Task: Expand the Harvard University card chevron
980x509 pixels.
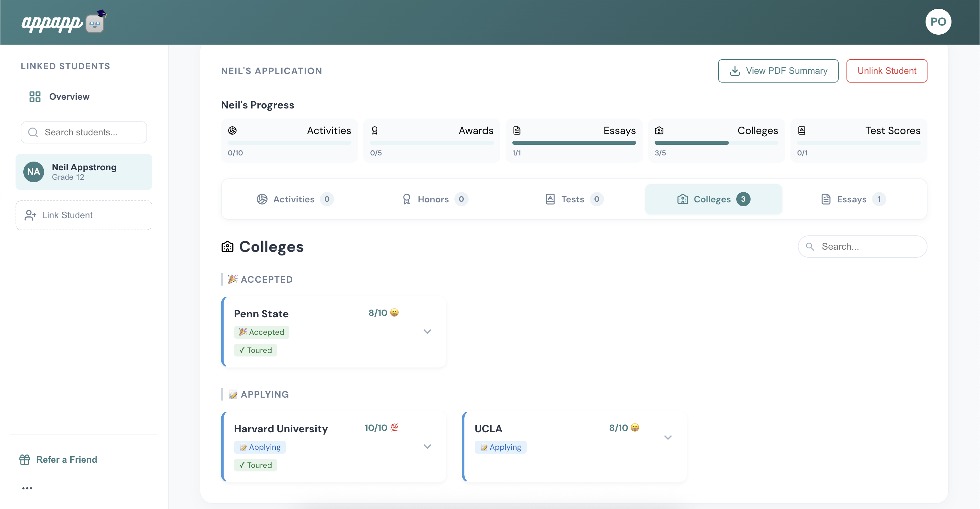Action: pyautogui.click(x=427, y=447)
